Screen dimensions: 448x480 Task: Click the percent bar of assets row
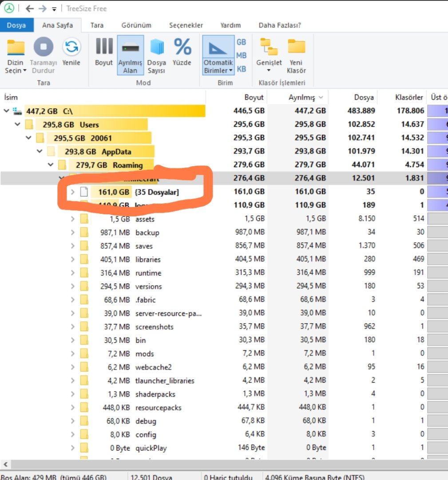[438, 219]
